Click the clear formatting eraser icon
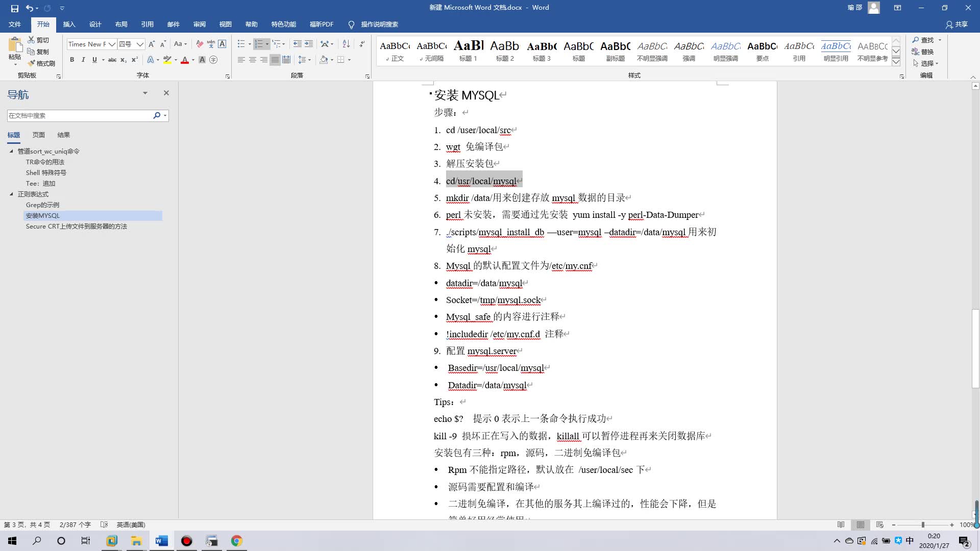Screen dimensions: 980x551 pos(200,44)
